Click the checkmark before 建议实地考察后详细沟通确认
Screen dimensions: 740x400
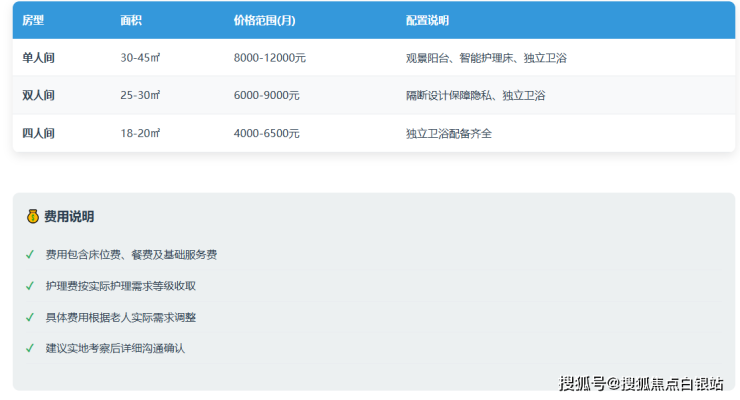click(30, 348)
